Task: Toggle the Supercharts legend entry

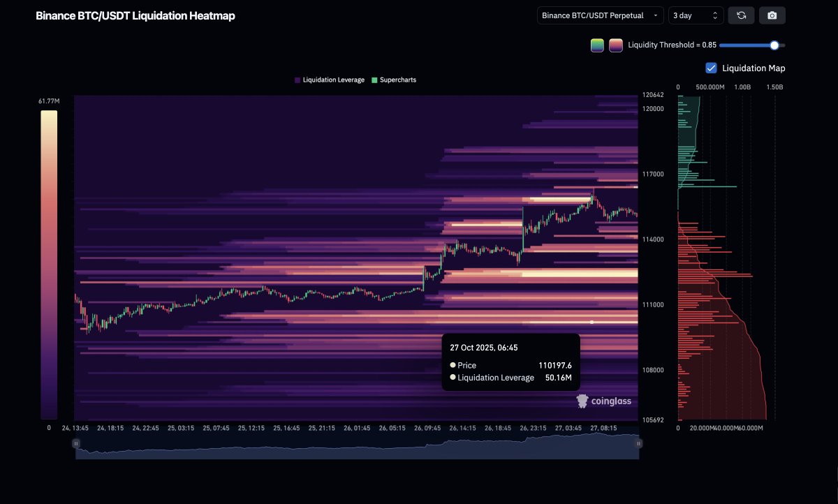Action: coord(397,80)
